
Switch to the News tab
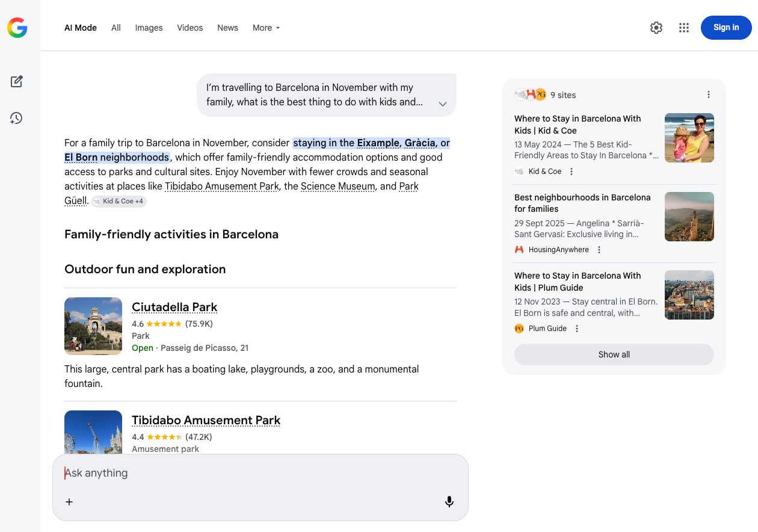pyautogui.click(x=227, y=28)
